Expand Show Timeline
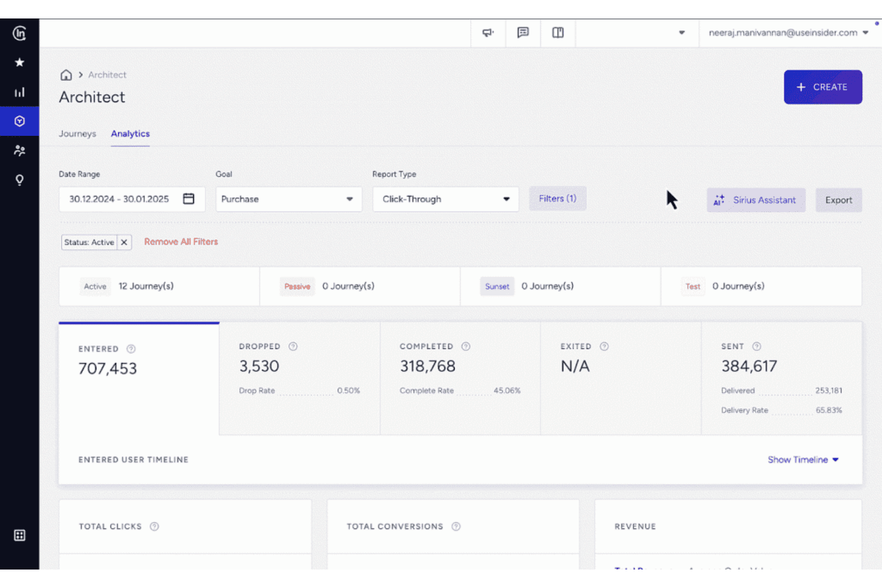 (803, 460)
